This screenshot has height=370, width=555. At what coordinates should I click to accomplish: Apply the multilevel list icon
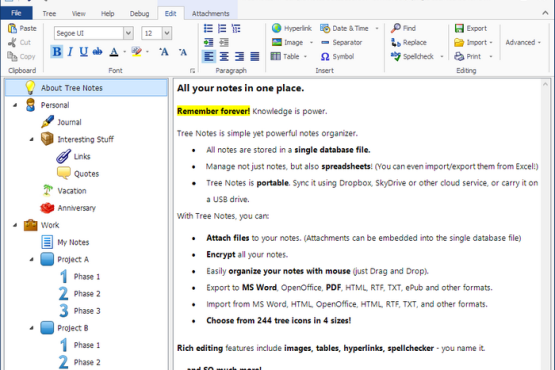pos(236,28)
